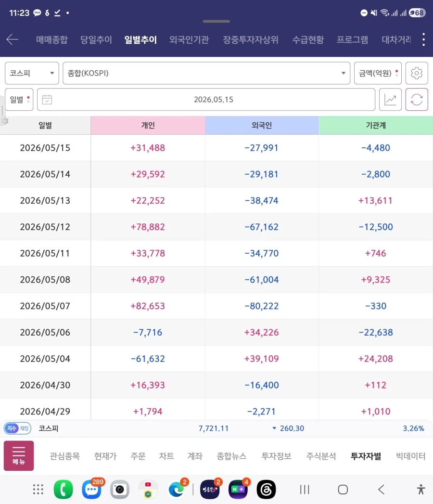Go to 차트 in bottom menu

click(x=166, y=456)
